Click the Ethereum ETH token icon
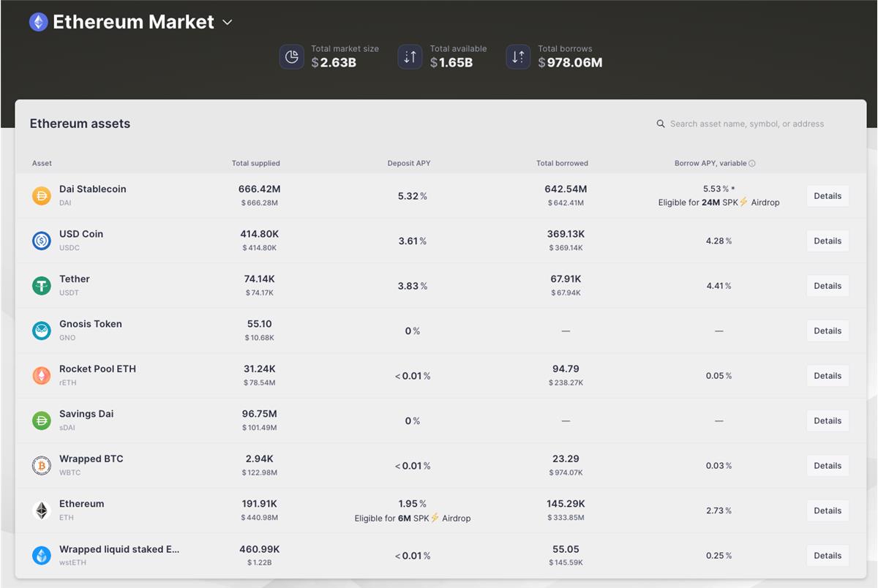 click(42, 510)
